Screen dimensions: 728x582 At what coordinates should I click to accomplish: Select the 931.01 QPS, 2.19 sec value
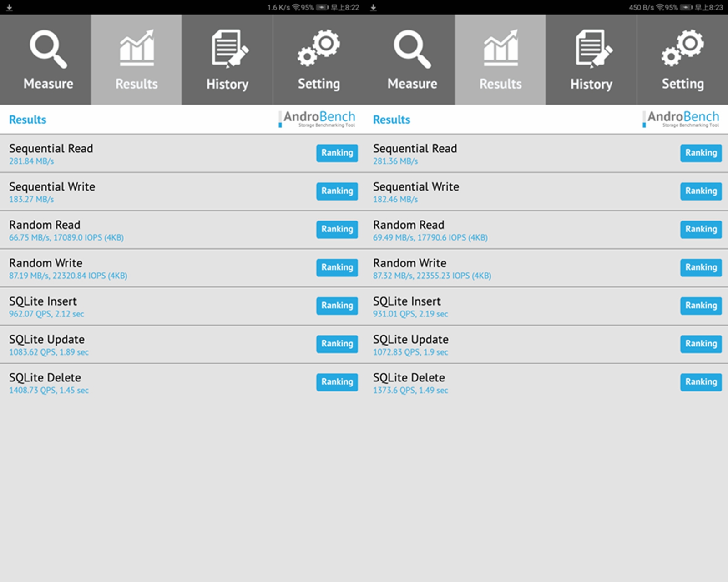410,314
